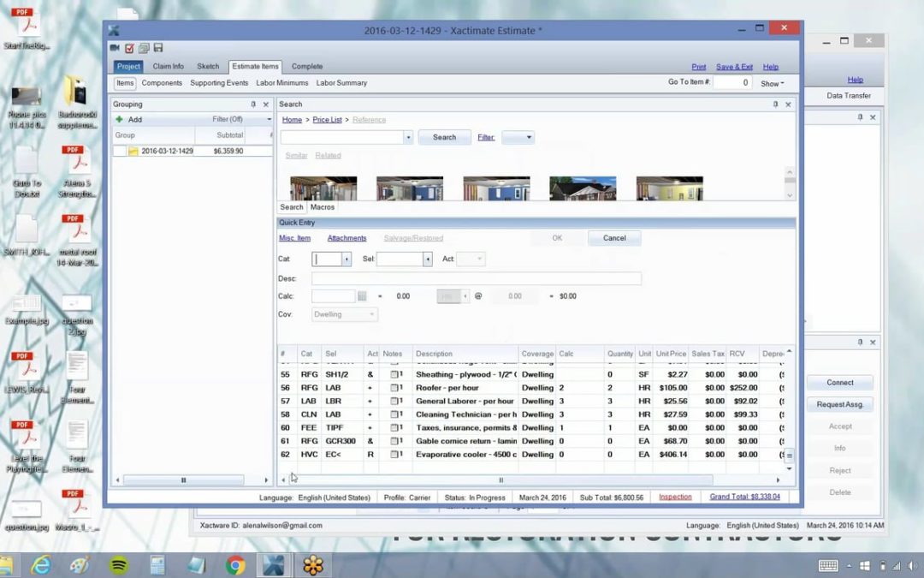Open the Sel dropdown arrow

point(427,259)
